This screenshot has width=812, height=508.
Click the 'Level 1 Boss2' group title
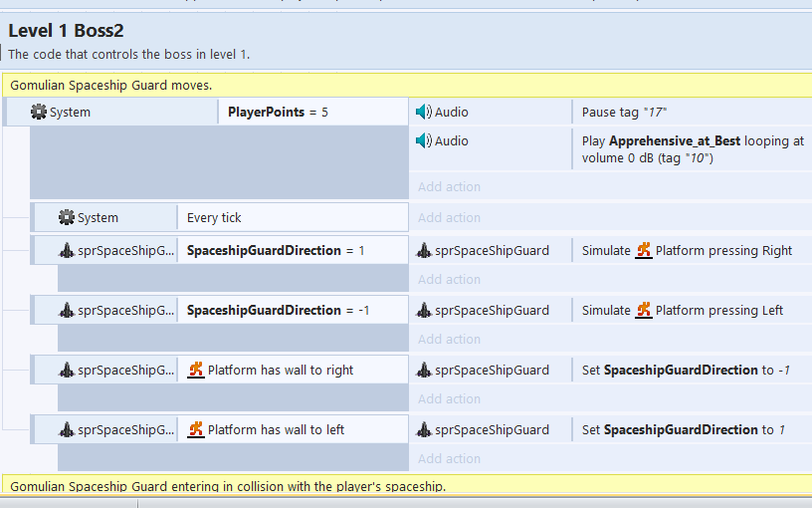(66, 31)
